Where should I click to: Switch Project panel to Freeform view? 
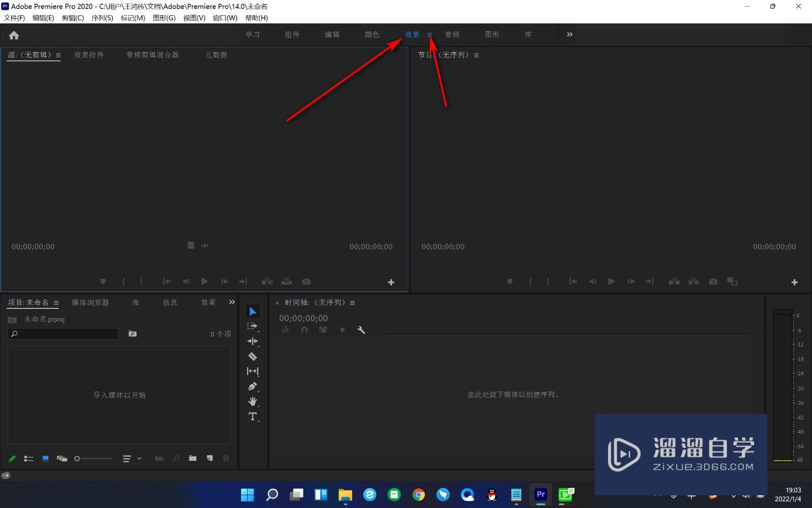coord(62,459)
